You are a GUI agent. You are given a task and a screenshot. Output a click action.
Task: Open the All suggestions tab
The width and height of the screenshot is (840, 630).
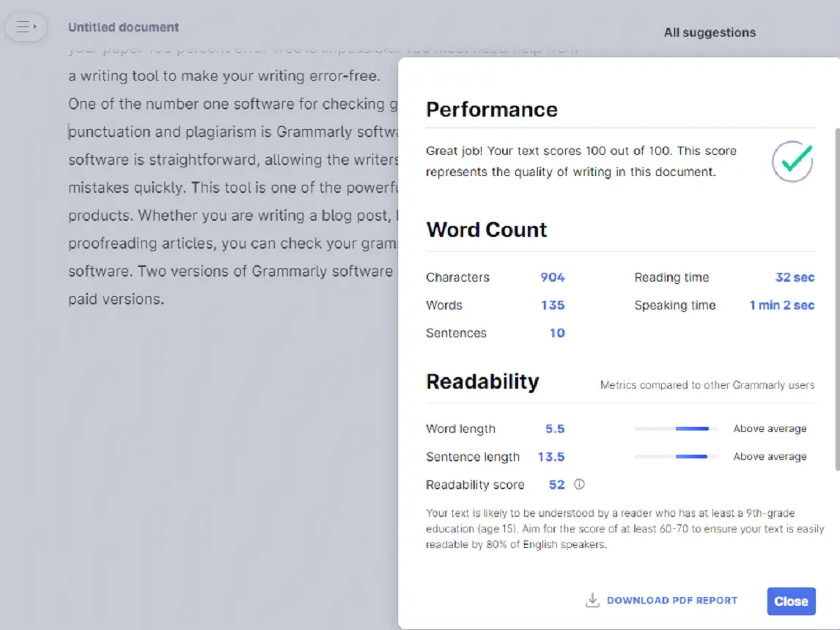[710, 32]
